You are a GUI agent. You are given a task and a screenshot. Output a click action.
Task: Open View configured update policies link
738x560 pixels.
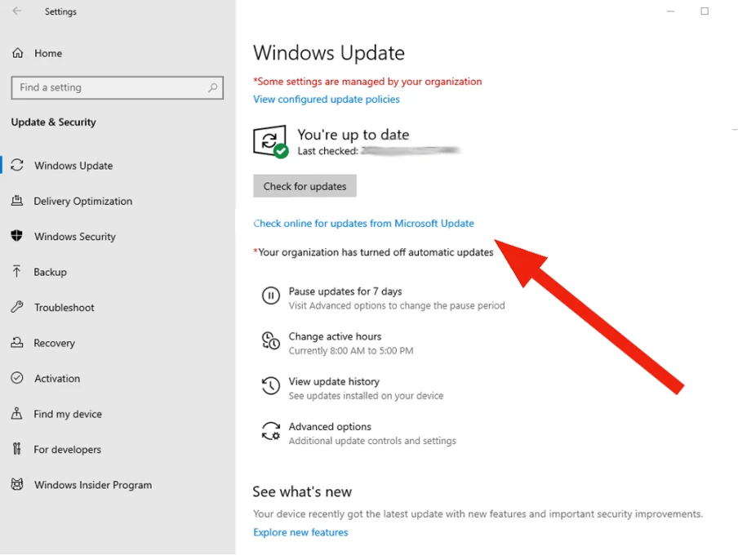click(x=327, y=100)
